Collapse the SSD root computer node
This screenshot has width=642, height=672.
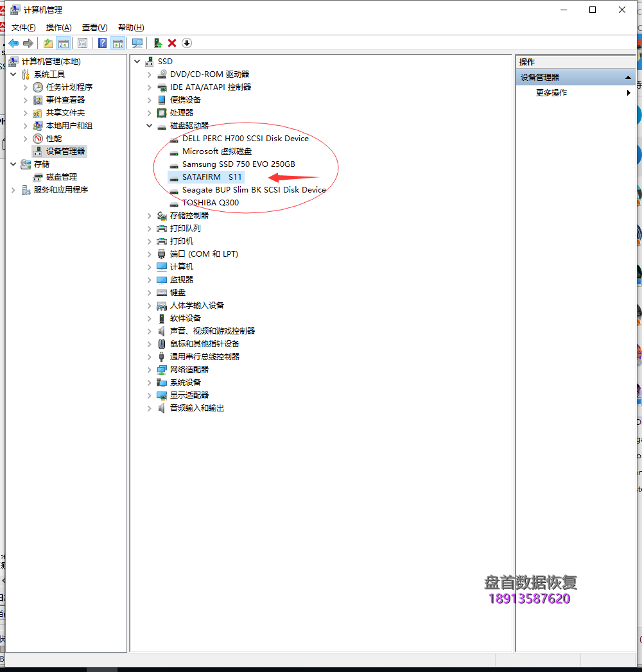coord(137,61)
